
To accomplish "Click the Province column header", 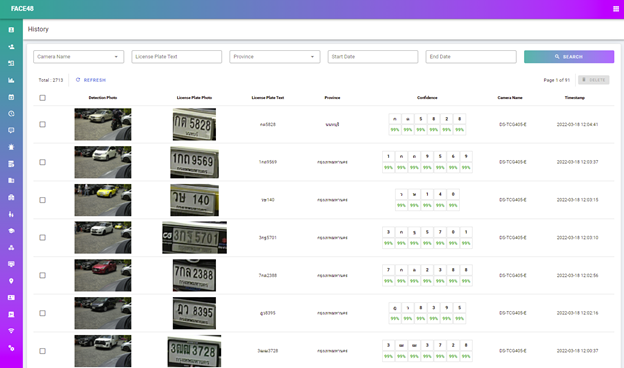I will coord(332,97).
